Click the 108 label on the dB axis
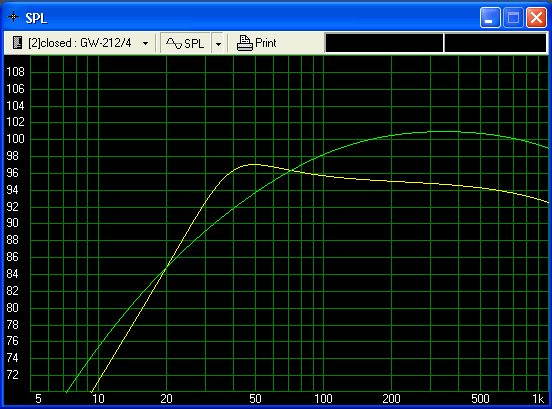Viewport: 552px width, 409px height. (15, 72)
